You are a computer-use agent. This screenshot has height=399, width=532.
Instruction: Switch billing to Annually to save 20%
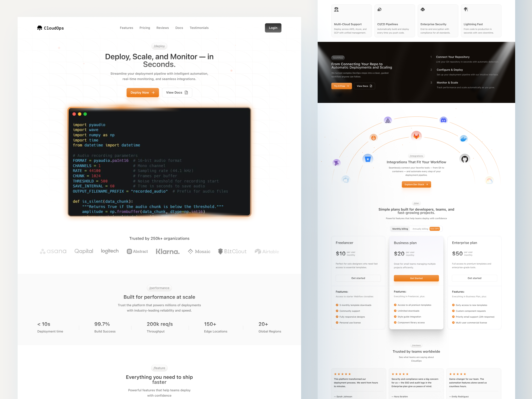point(420,229)
